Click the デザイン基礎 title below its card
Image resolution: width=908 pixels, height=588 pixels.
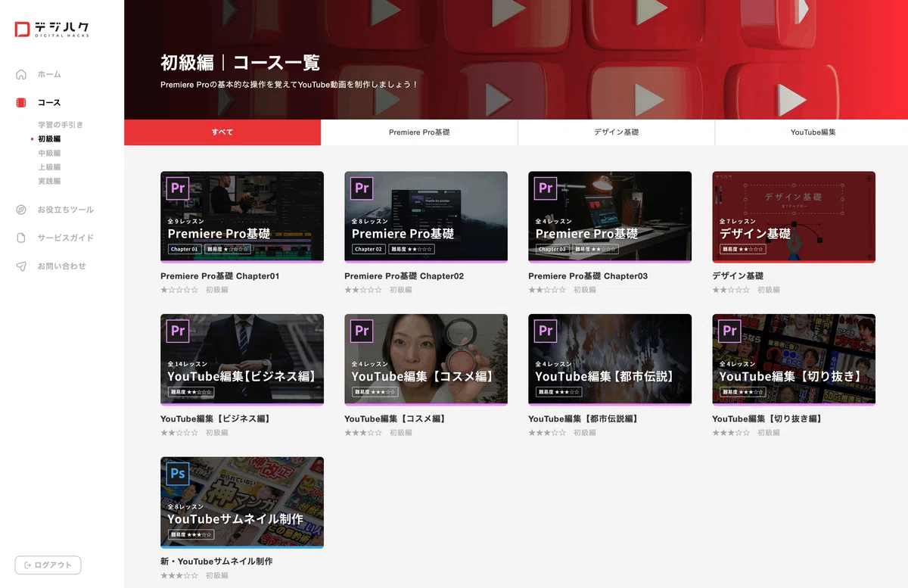(738, 276)
